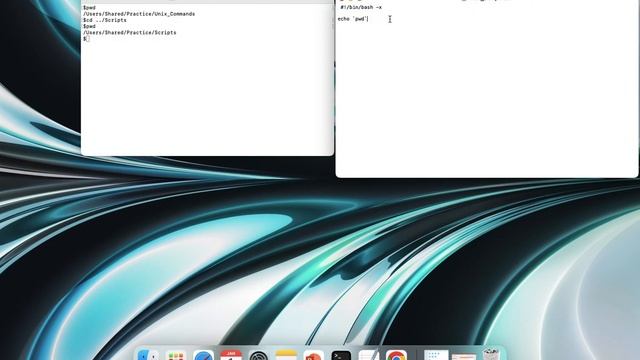Viewport: 640px width, 360px height.
Task: Click the '#!/bin/bash -x' shebang line in editor
Action: coord(361,7)
